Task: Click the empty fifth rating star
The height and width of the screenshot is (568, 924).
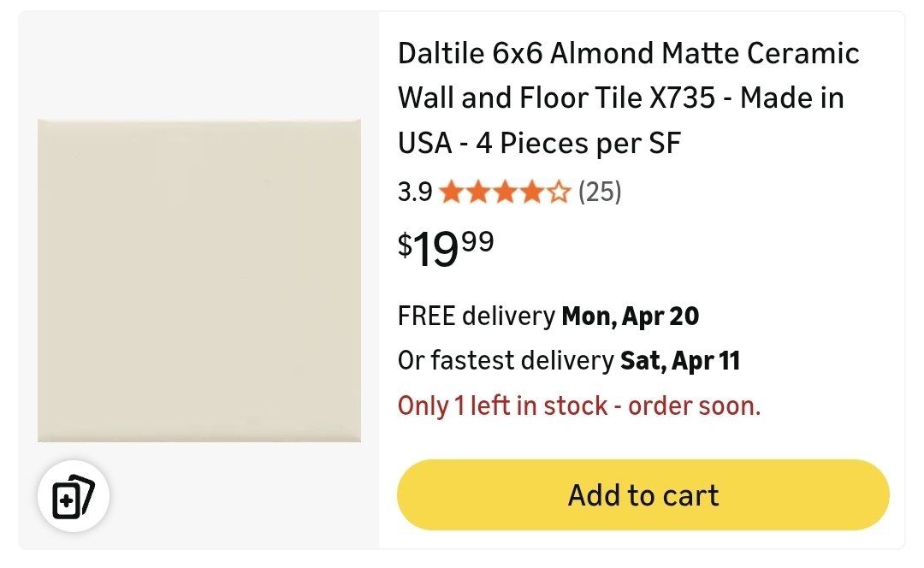Action: click(558, 192)
